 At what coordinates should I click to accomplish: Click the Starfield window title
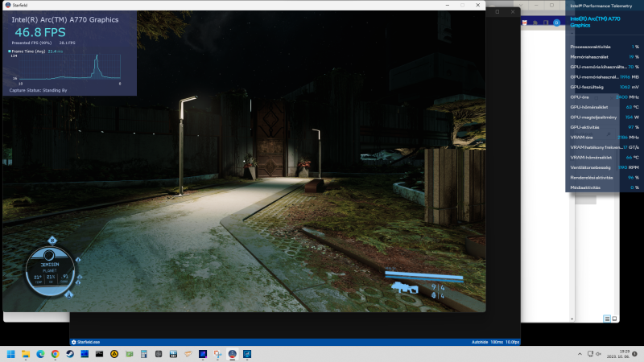(19, 6)
